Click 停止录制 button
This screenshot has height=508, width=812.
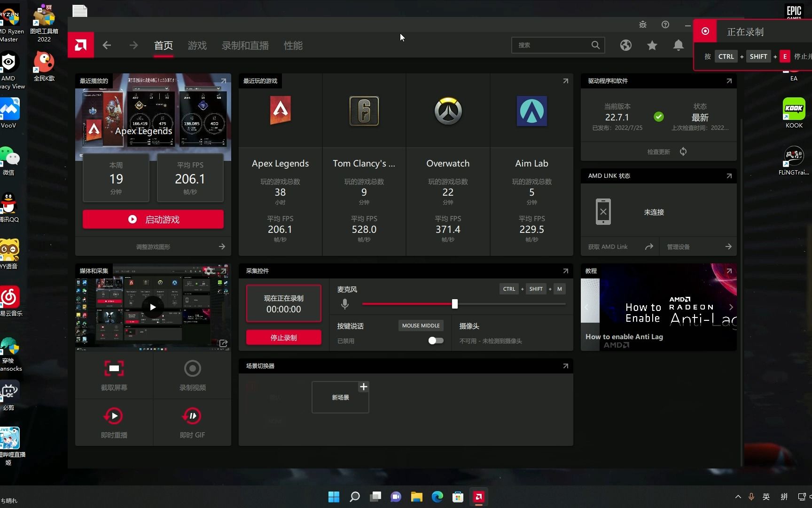(284, 338)
